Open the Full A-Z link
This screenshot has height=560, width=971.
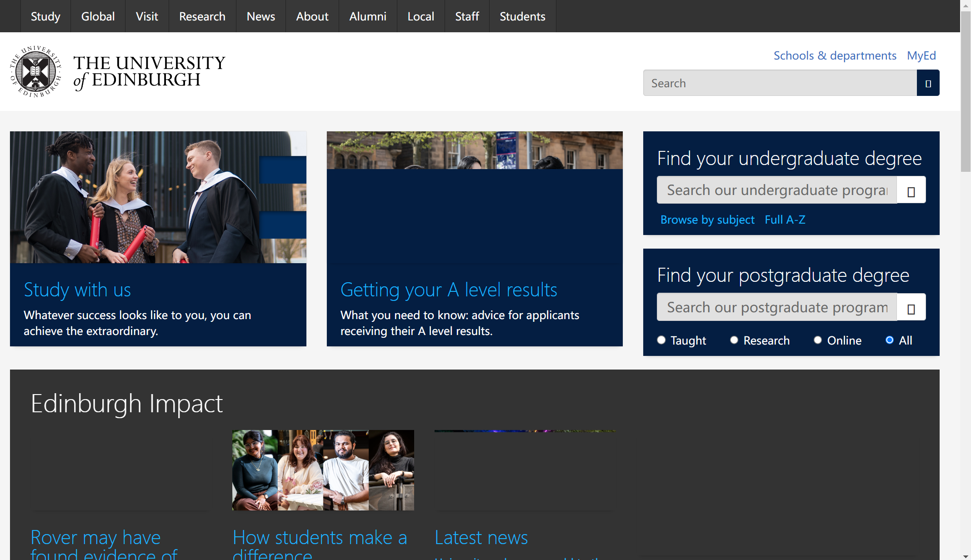click(785, 220)
